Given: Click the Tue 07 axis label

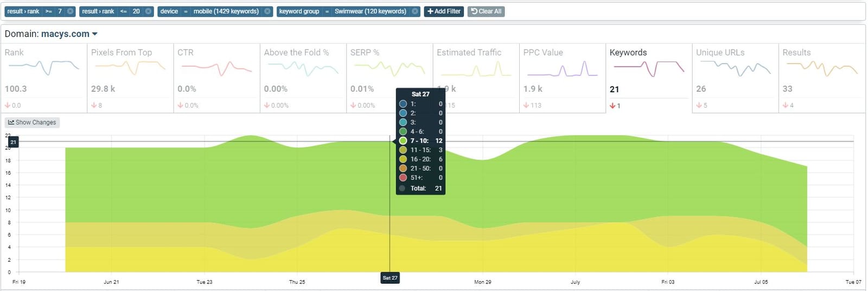Looking at the screenshot, I should 853,282.
